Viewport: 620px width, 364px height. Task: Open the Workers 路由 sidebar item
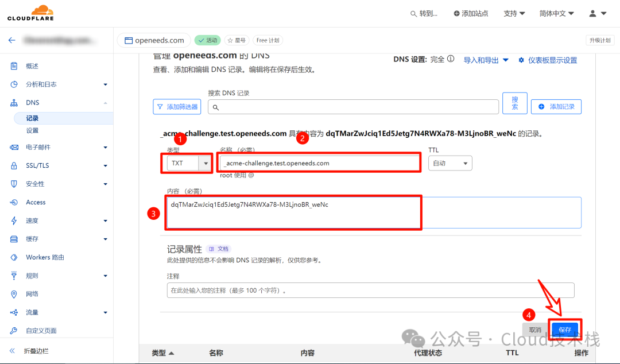(45, 257)
